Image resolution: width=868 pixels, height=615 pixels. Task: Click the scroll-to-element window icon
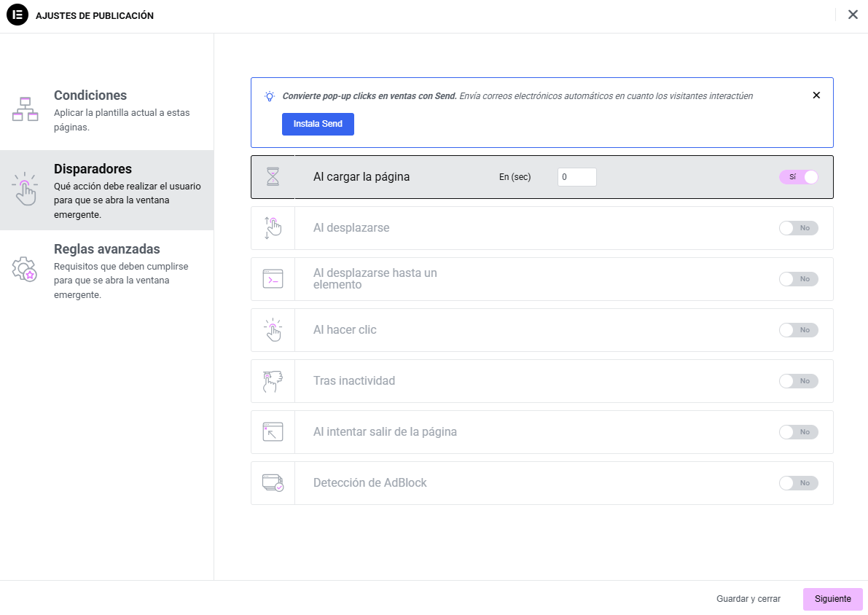point(273,279)
